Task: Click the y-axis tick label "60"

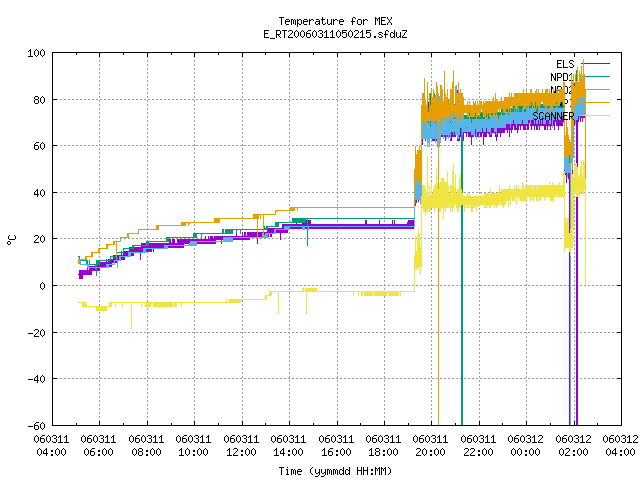Action: tap(39, 146)
